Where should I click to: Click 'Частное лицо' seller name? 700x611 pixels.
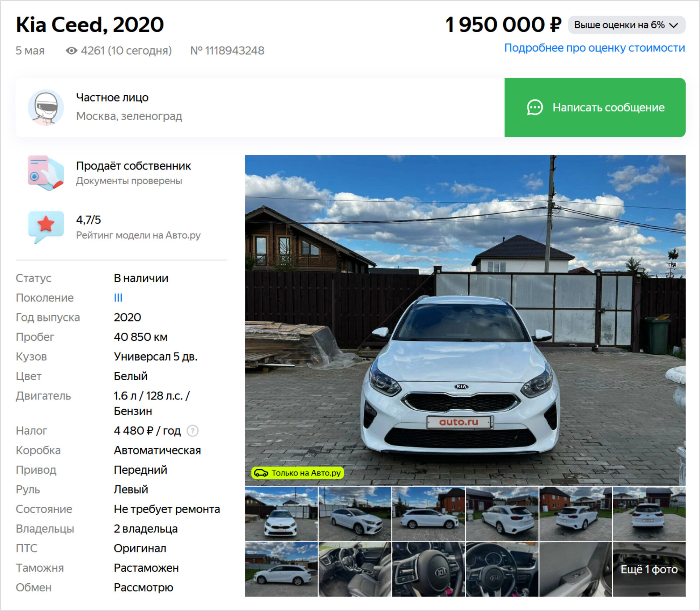[x=112, y=97]
